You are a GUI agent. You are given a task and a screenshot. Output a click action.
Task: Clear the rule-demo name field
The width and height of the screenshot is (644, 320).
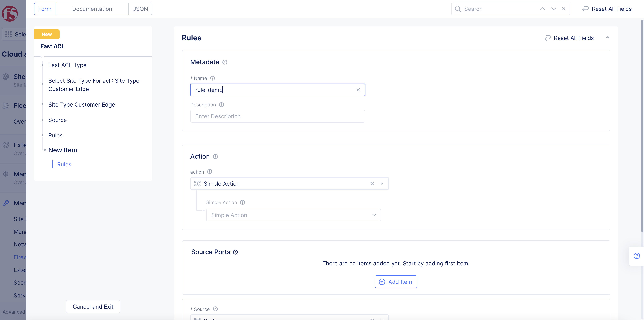tap(358, 90)
